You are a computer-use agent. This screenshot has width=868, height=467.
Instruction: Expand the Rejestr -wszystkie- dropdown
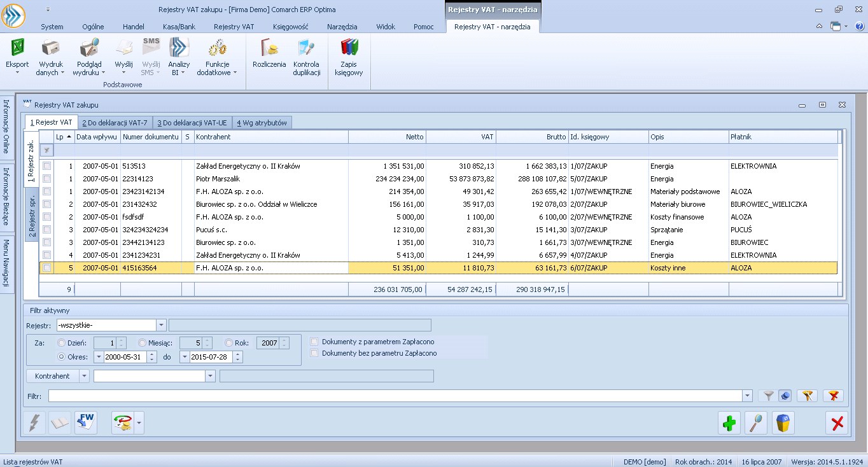click(161, 325)
